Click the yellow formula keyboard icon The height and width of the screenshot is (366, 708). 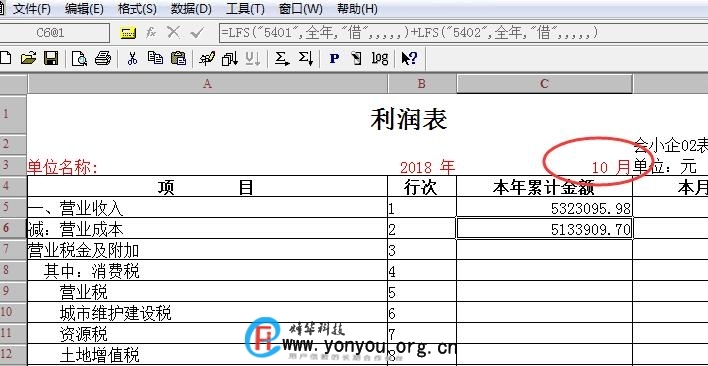tap(128, 32)
